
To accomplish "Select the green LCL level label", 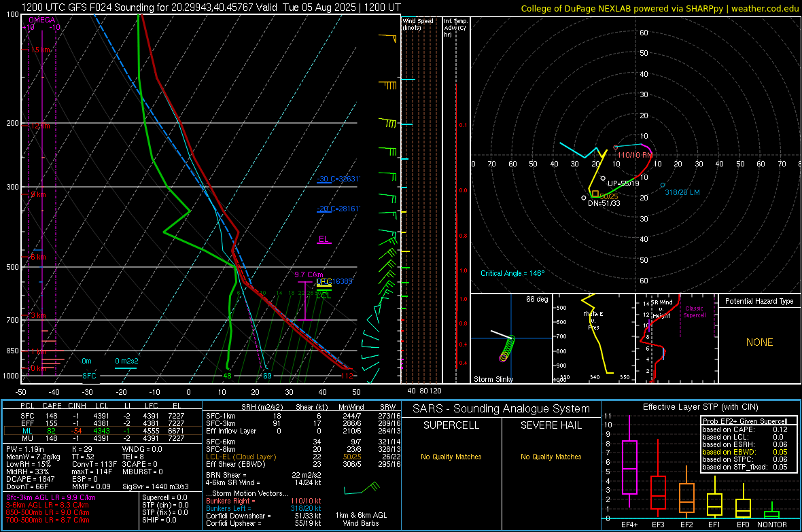I will [324, 296].
